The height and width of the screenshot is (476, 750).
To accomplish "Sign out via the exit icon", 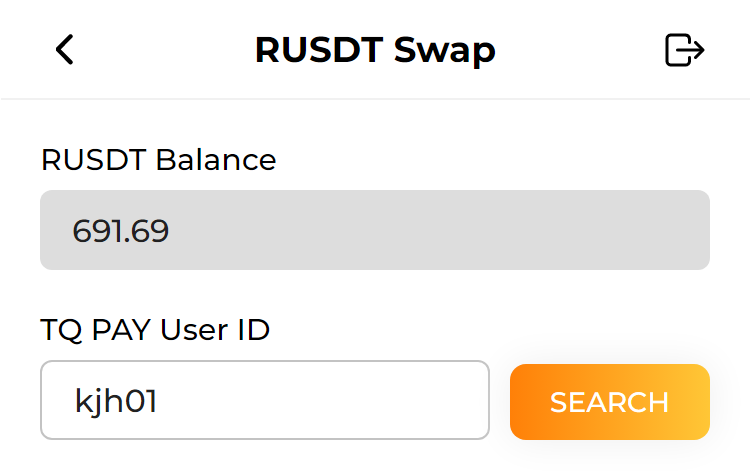I will [685, 49].
